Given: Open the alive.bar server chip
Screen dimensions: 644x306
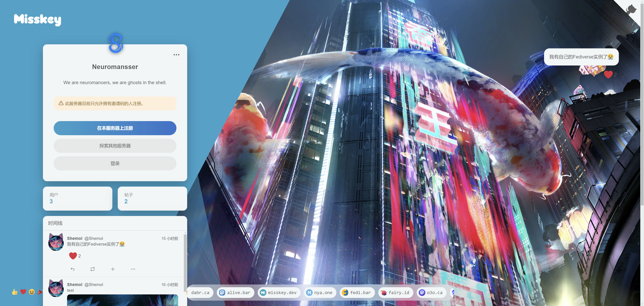Looking at the screenshot, I should (235, 292).
